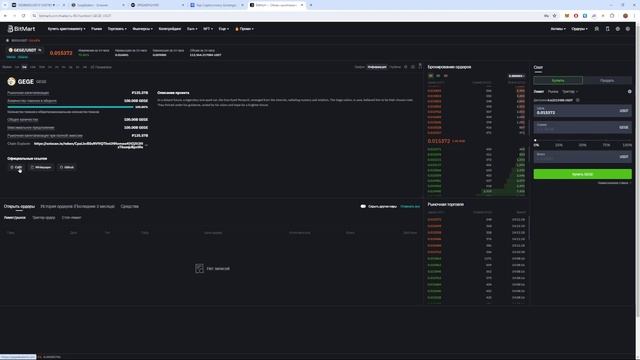Expand the NFT dropdown

point(208,29)
